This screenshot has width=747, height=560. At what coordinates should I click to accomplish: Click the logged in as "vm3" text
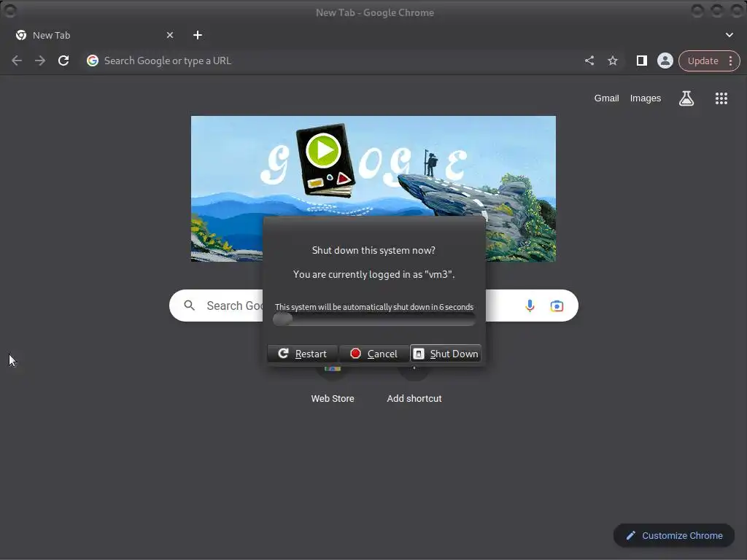[374, 274]
